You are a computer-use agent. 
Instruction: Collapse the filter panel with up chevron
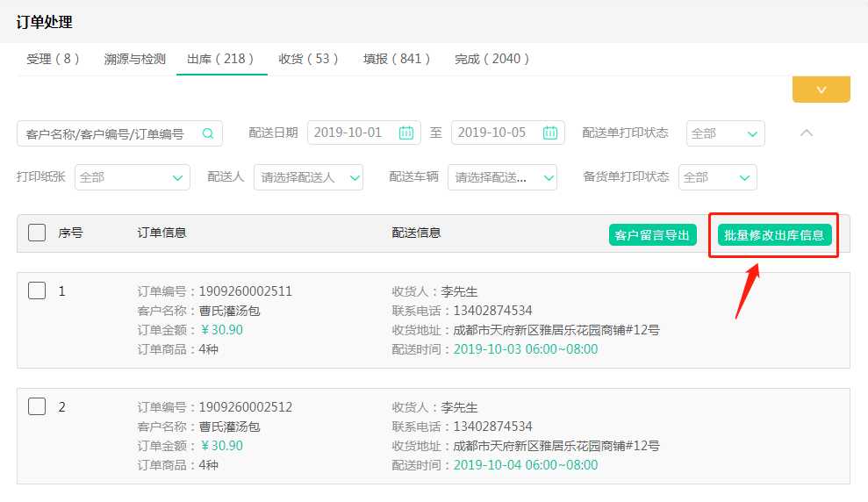point(807,133)
